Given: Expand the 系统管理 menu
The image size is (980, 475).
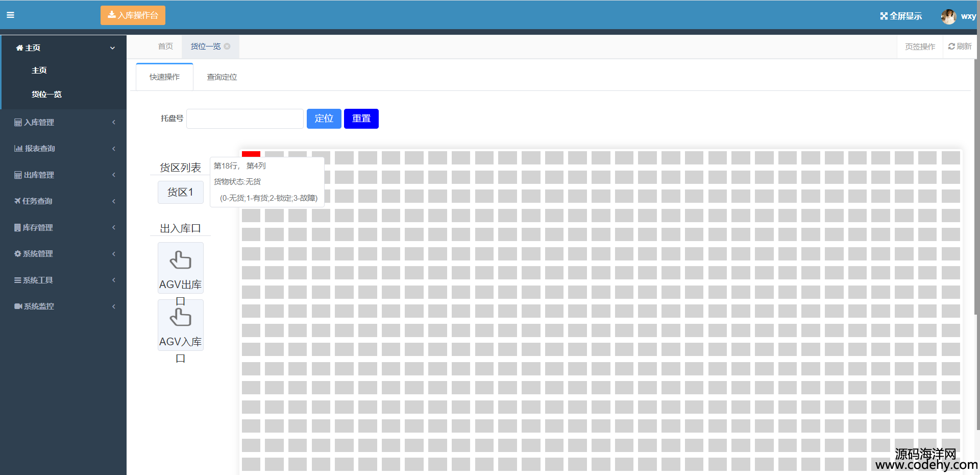Looking at the screenshot, I should click(x=64, y=254).
